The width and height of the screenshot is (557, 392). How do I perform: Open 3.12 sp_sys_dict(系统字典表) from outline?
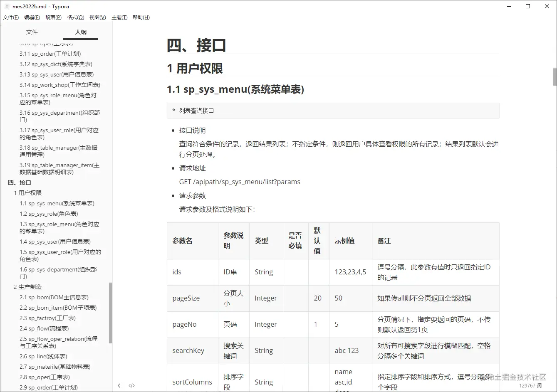pos(55,64)
